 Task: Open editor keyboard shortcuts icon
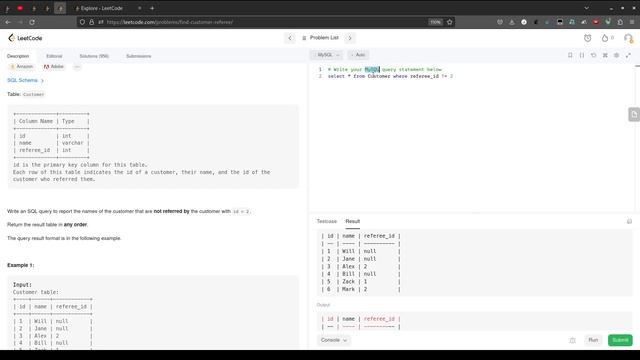pyautogui.click(x=605, y=55)
